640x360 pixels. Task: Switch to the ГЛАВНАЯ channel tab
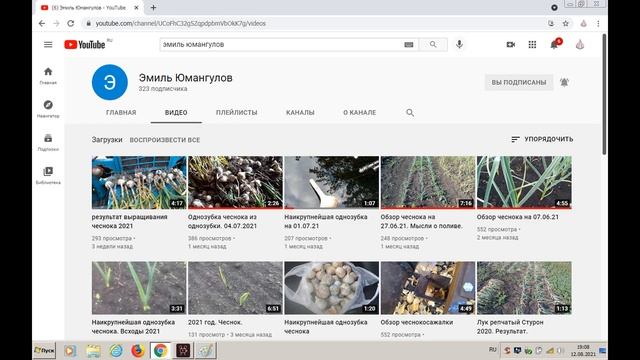(121, 113)
